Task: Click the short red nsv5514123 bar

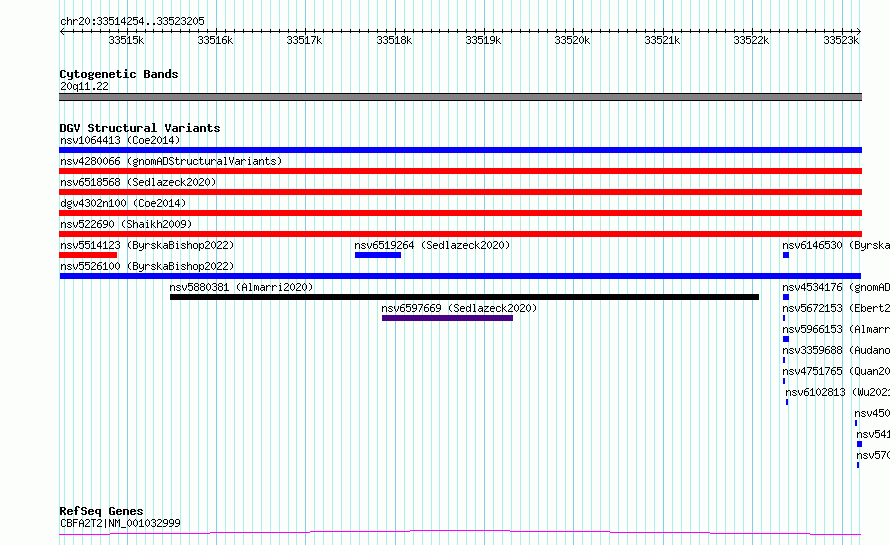Action: [88, 255]
